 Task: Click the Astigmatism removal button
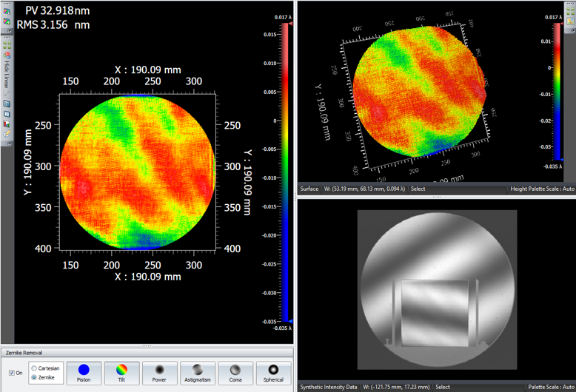tap(197, 372)
